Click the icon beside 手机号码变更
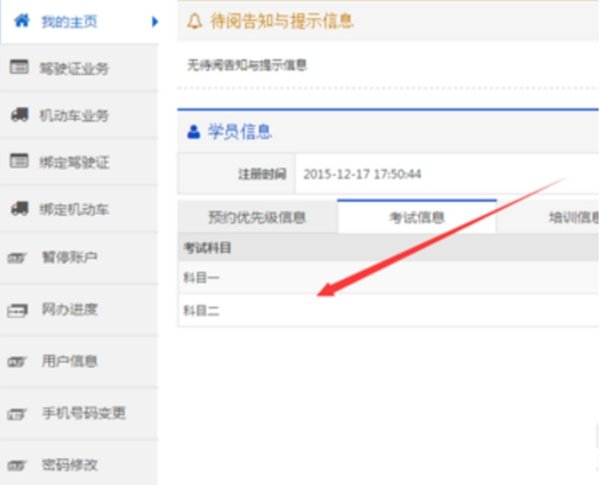 point(17,413)
